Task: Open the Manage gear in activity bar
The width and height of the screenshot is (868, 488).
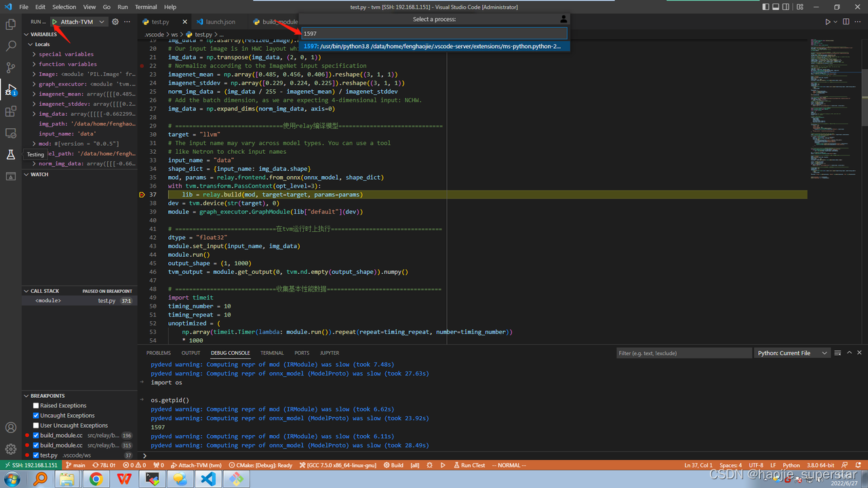Action: pyautogui.click(x=11, y=449)
